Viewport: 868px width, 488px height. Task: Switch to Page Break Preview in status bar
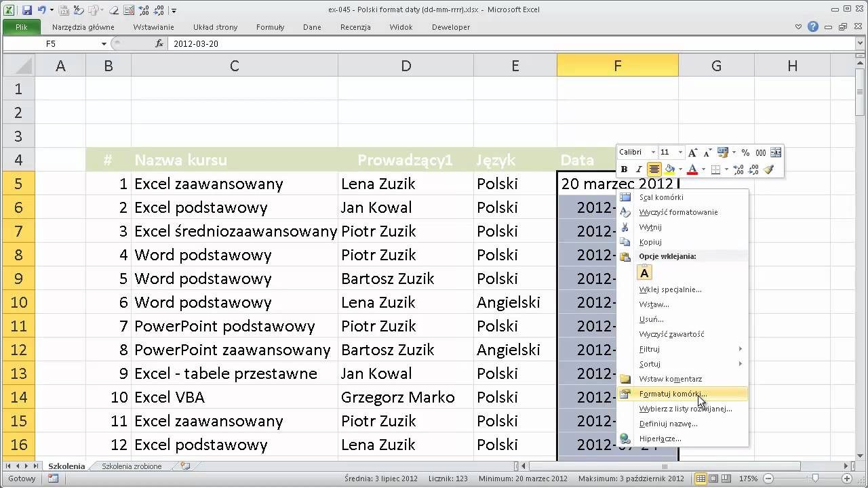coord(726,478)
